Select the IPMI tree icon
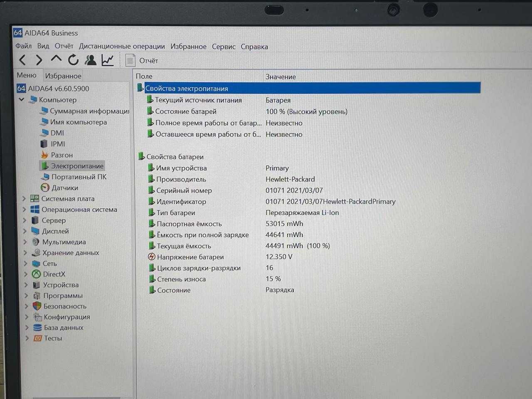Image resolution: width=532 pixels, height=399 pixels. (44, 144)
